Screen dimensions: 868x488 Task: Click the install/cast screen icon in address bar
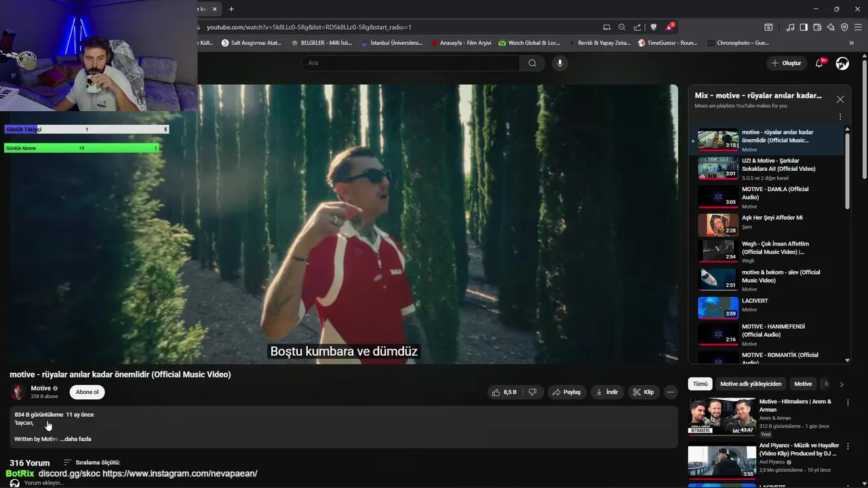(607, 27)
